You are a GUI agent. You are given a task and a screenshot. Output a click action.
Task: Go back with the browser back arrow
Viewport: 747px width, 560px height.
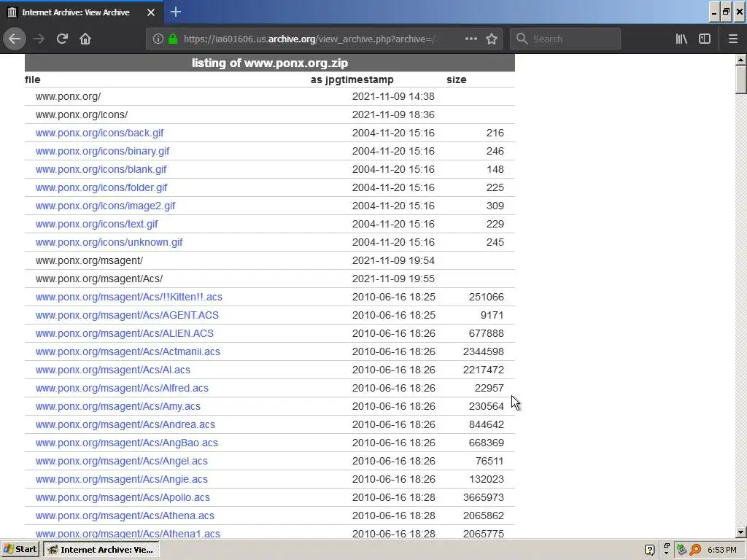pyautogui.click(x=15, y=39)
